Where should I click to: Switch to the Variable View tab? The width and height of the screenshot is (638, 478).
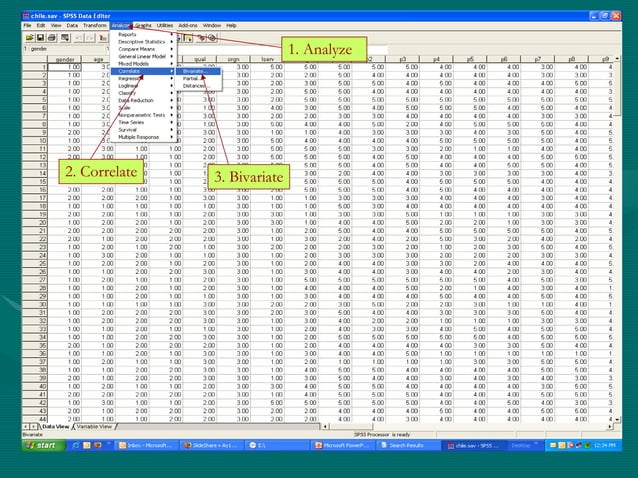94,426
